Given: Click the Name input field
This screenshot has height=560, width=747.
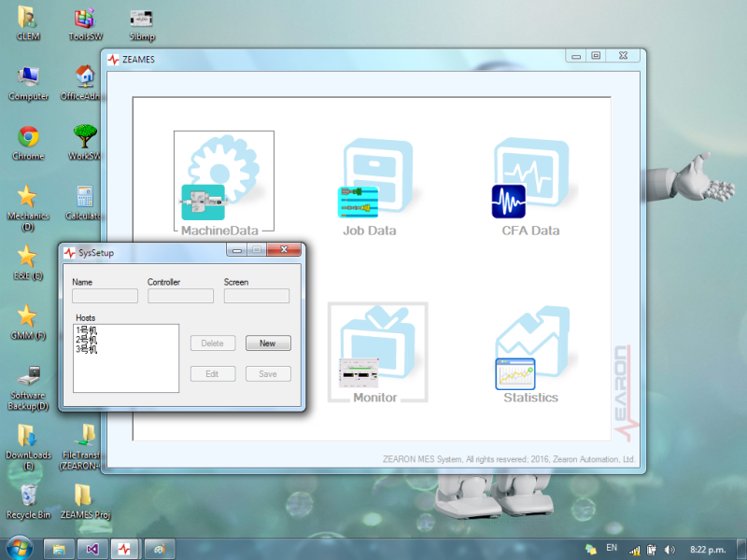Looking at the screenshot, I should pyautogui.click(x=105, y=296).
